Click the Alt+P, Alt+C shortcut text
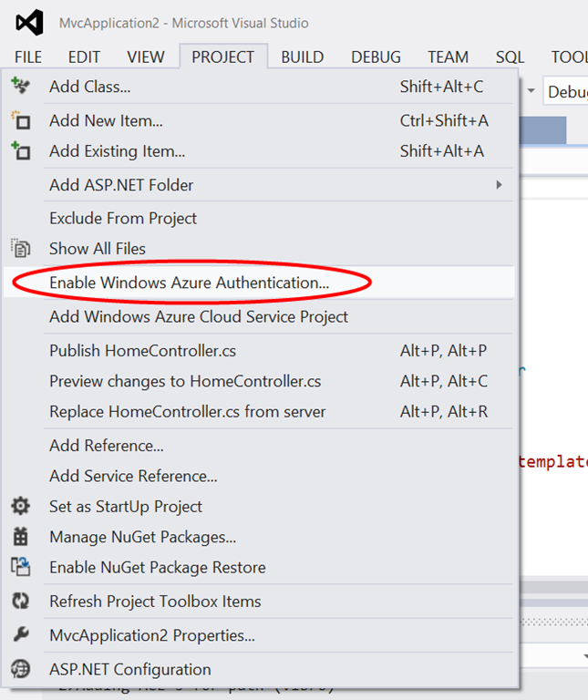The image size is (588, 700). (x=443, y=381)
